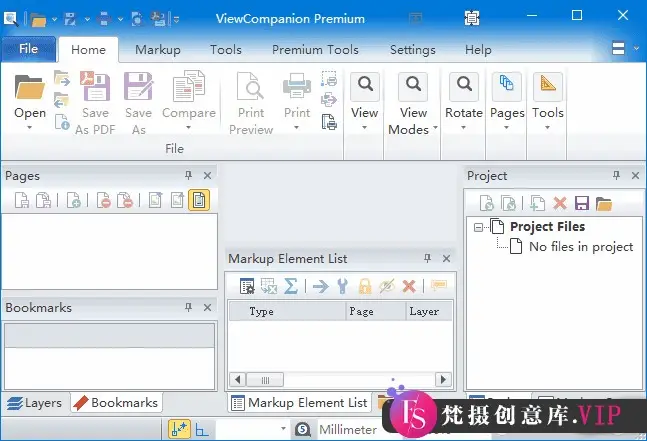The image size is (647, 441).
Task: Click the padlock icon in Markup list toolbar
Action: [x=365, y=285]
